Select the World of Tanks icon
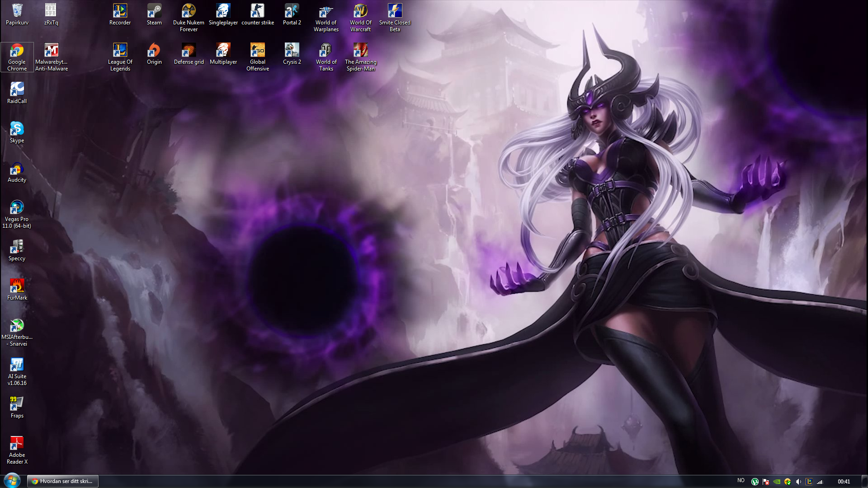This screenshot has width=868, height=488. point(326,57)
